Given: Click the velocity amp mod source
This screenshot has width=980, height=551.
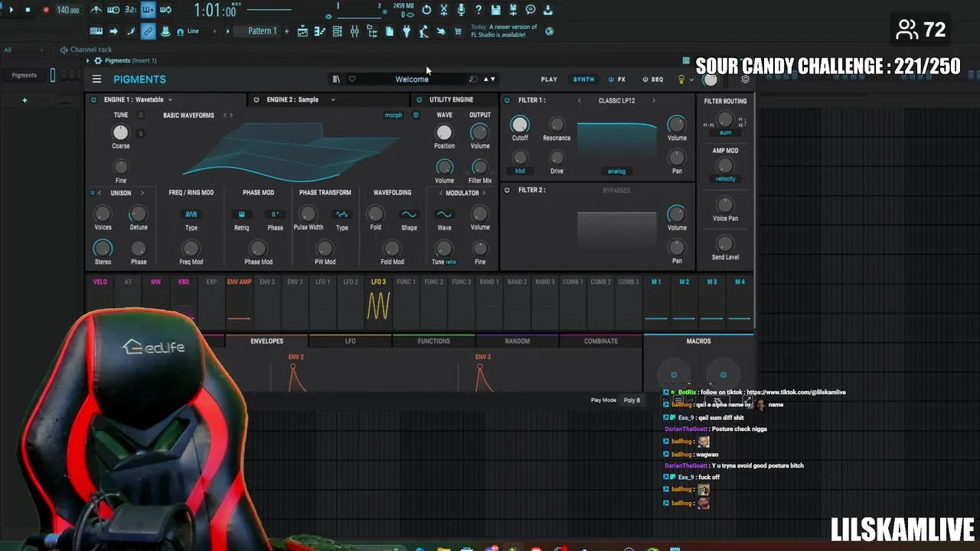Looking at the screenshot, I should coord(725,179).
